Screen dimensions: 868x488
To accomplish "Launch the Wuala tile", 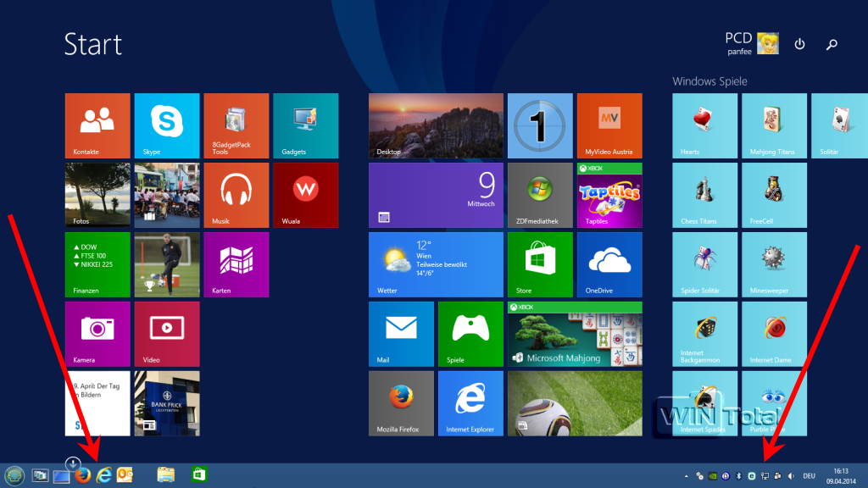I will (x=305, y=196).
